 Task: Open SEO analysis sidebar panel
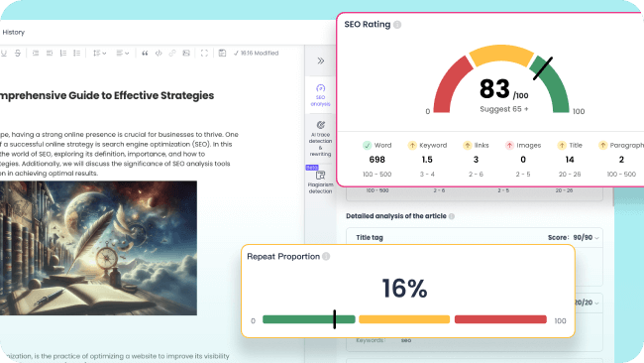point(320,95)
